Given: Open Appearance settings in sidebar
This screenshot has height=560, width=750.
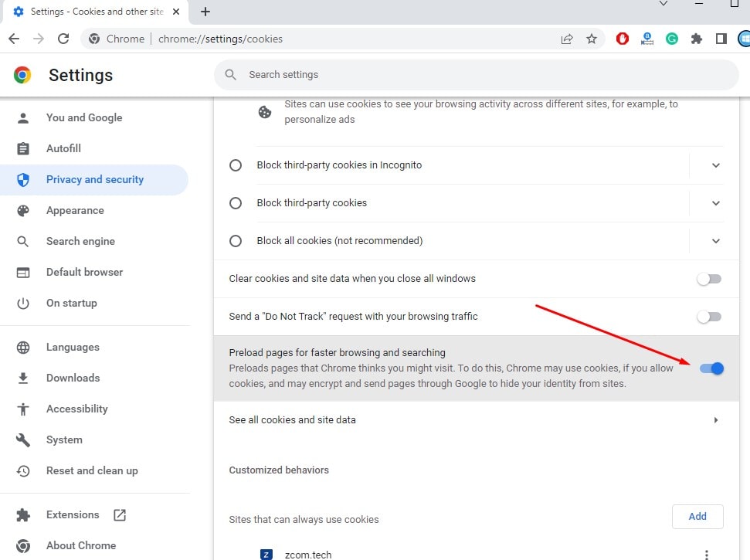Looking at the screenshot, I should [74, 210].
